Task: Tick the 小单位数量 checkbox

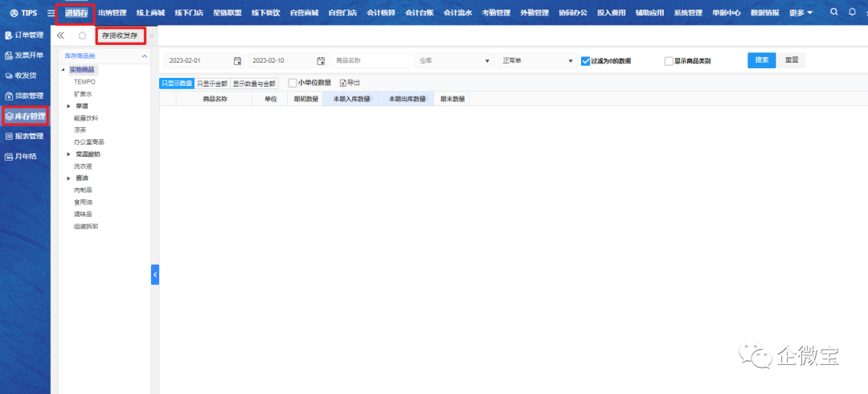Action: pos(293,83)
